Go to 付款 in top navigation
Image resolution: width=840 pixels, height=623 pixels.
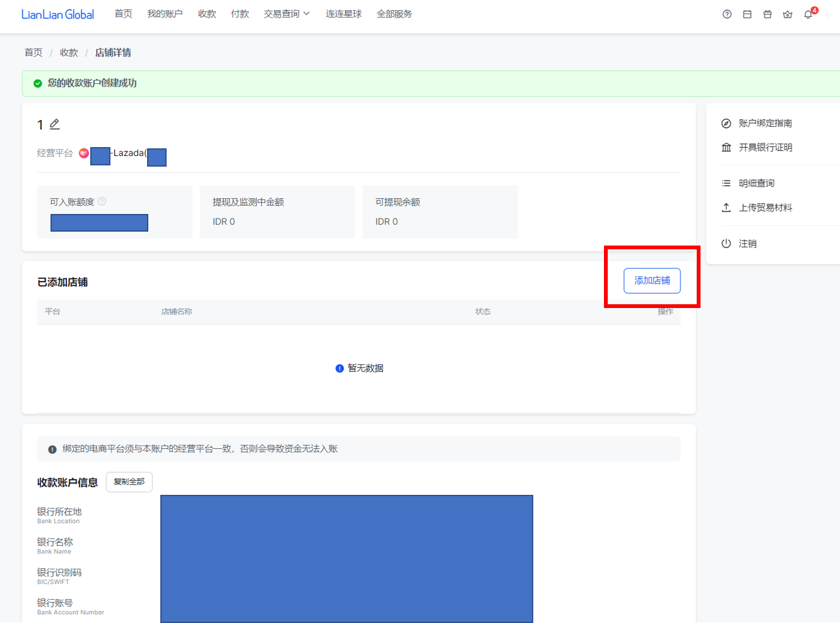240,14
